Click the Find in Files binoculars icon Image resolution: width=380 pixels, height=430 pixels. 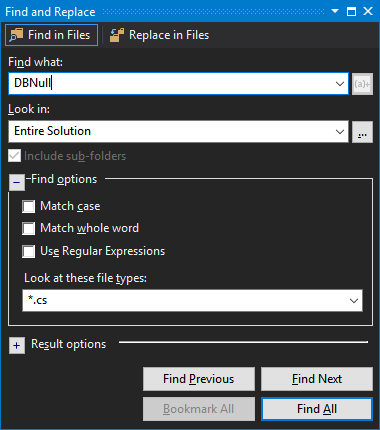click(16, 35)
